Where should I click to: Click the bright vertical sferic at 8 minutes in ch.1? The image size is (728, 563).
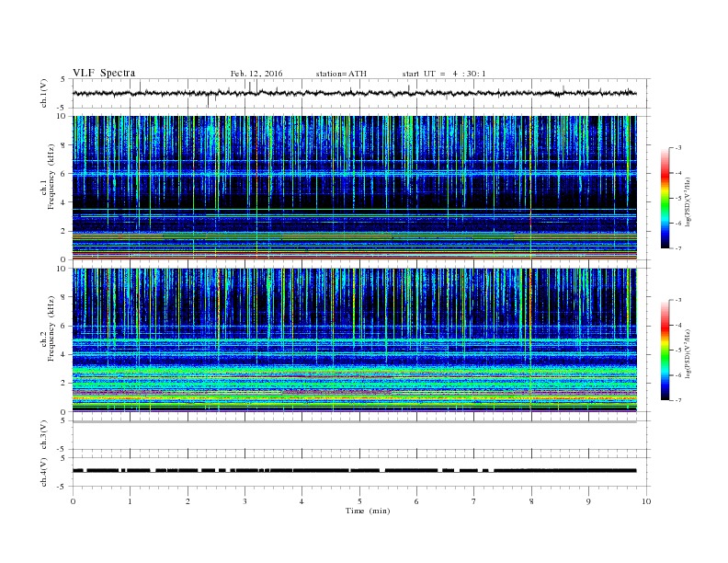(529, 188)
